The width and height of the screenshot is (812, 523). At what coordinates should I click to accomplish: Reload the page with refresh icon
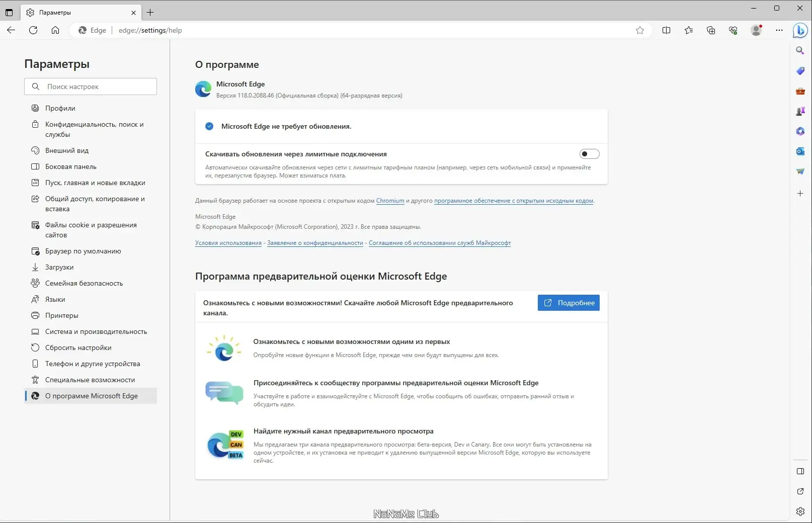[x=33, y=30]
